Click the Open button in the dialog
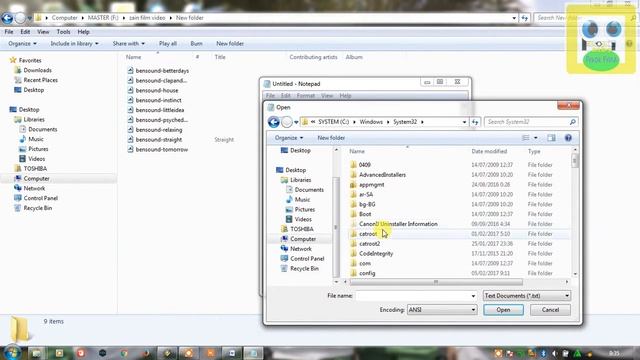This screenshot has width=640, height=360. [503, 310]
